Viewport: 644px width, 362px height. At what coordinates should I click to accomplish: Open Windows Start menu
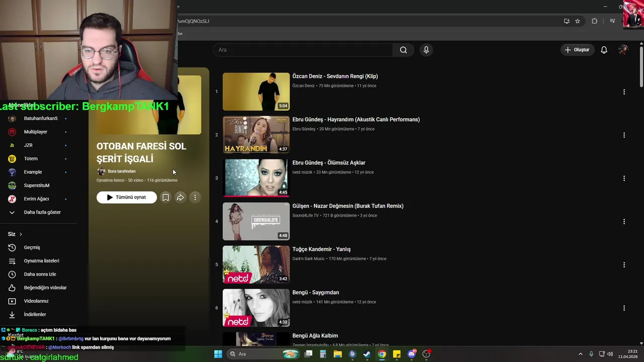[x=218, y=354]
